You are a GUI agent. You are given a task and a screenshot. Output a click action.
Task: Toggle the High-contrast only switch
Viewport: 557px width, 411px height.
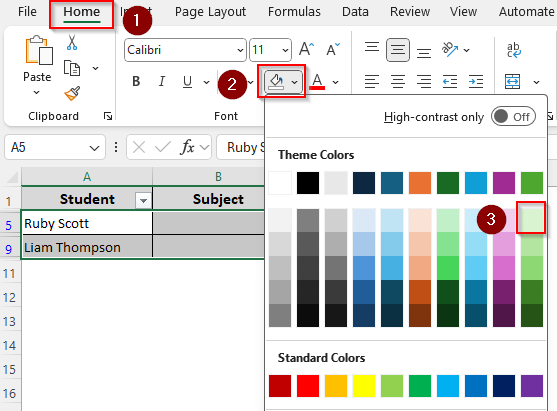coord(513,117)
